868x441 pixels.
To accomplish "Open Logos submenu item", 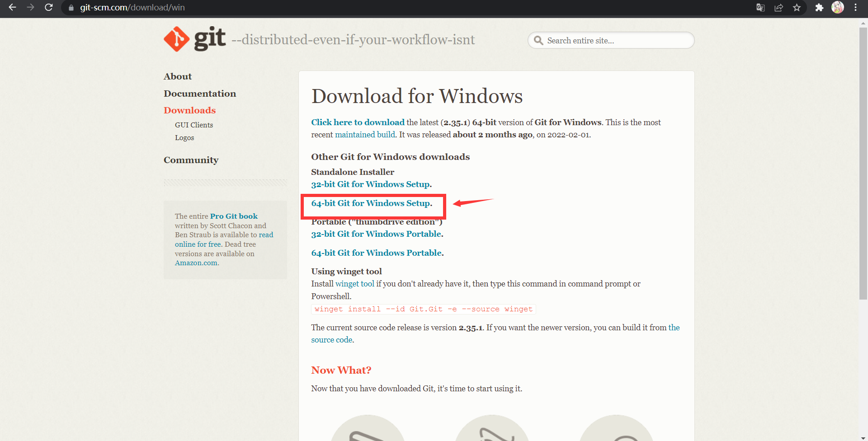I will point(184,137).
